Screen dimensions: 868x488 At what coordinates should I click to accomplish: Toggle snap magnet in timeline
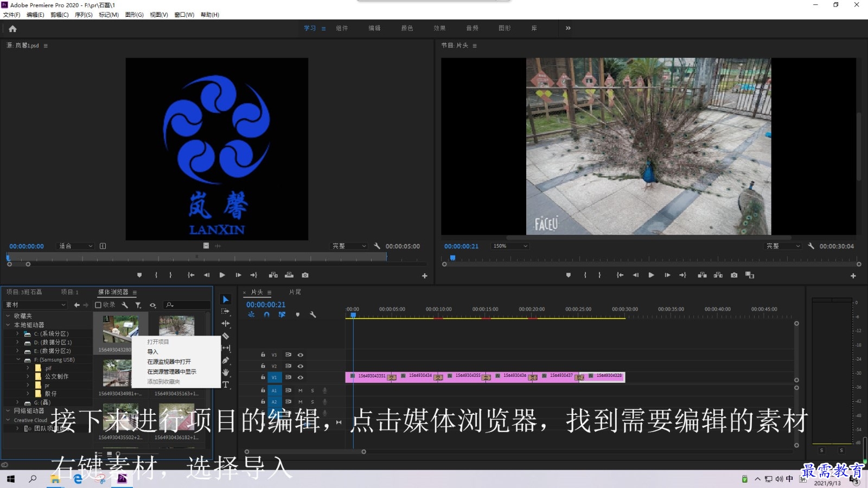point(266,314)
